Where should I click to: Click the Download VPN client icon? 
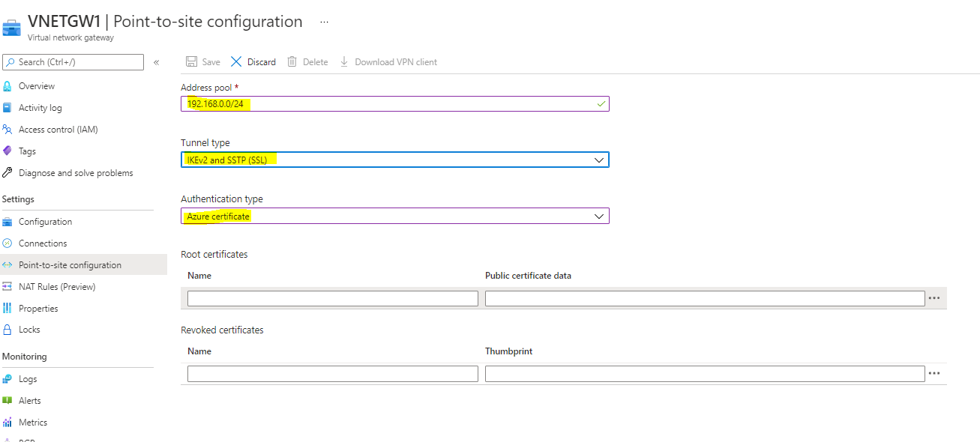pos(344,61)
